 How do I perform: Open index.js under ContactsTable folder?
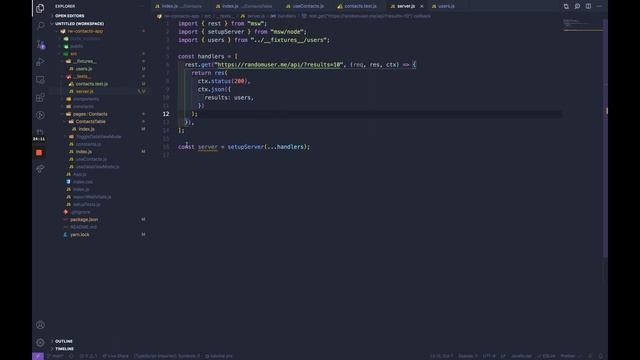click(x=86, y=129)
